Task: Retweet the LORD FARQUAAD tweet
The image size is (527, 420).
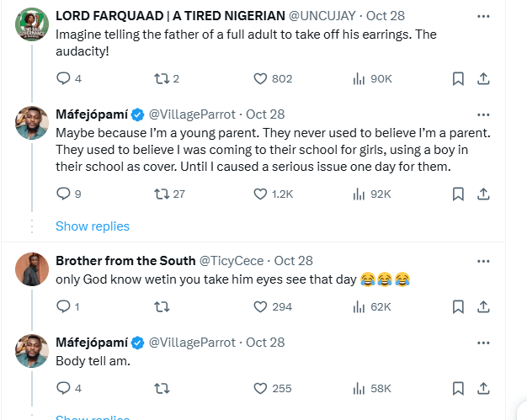Action: click(158, 78)
